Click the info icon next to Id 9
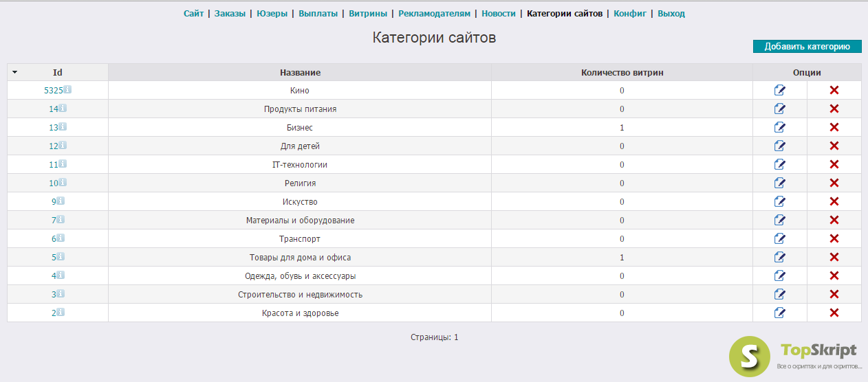This screenshot has height=382, width=868. tap(60, 201)
